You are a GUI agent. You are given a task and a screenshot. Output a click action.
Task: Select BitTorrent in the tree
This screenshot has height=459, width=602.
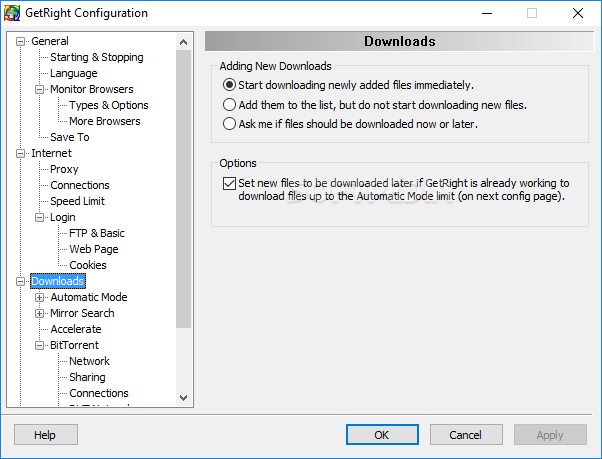point(74,345)
